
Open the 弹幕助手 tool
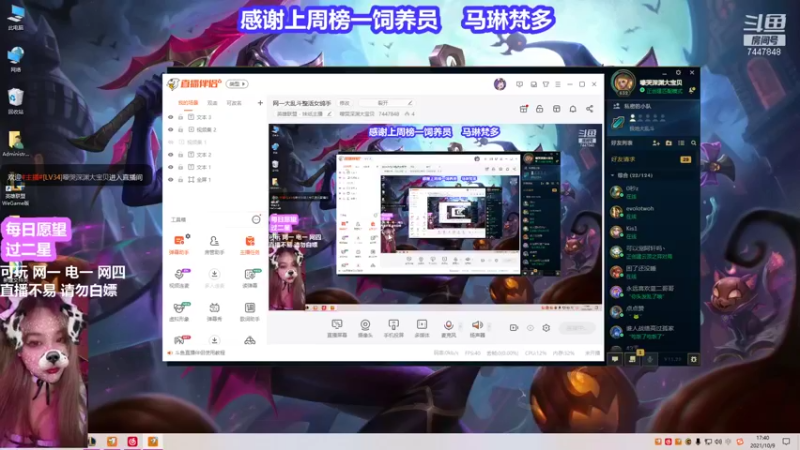179,244
